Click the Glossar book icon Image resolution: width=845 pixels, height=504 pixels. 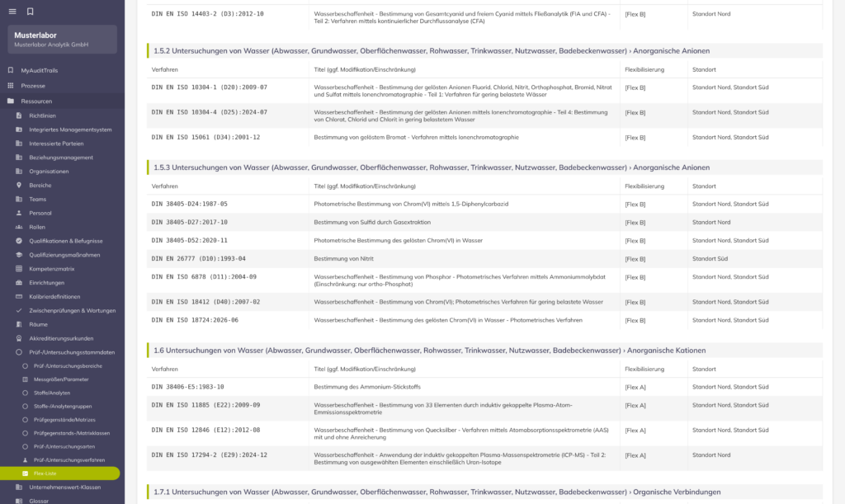click(19, 501)
